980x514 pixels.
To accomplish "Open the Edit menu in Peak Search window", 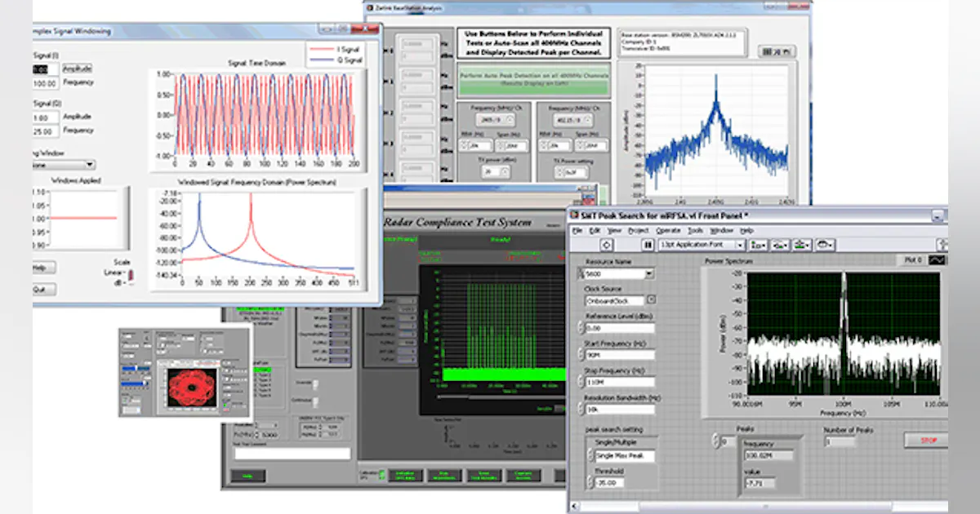I will [594, 231].
